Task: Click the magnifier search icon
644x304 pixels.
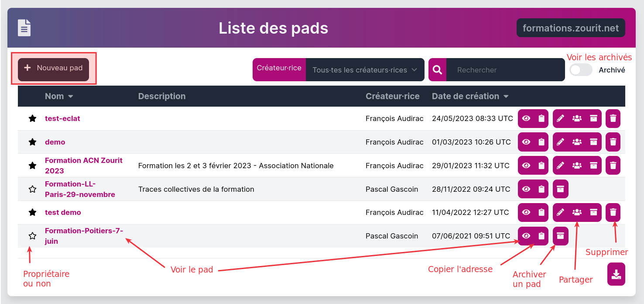Action: point(437,70)
